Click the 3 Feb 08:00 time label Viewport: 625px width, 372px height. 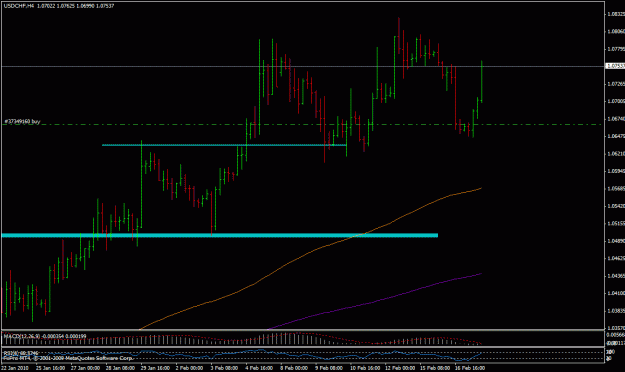point(224,368)
